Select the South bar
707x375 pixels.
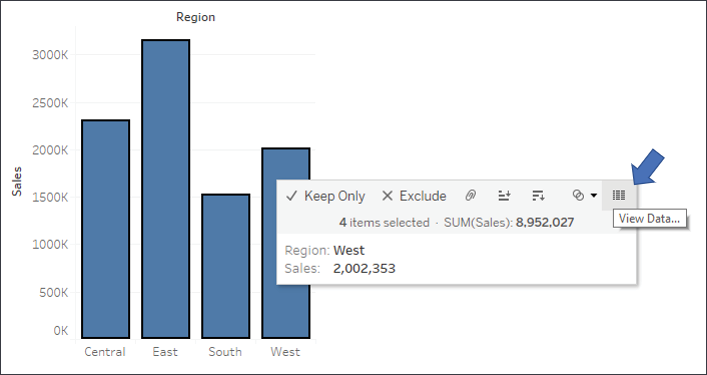click(225, 266)
